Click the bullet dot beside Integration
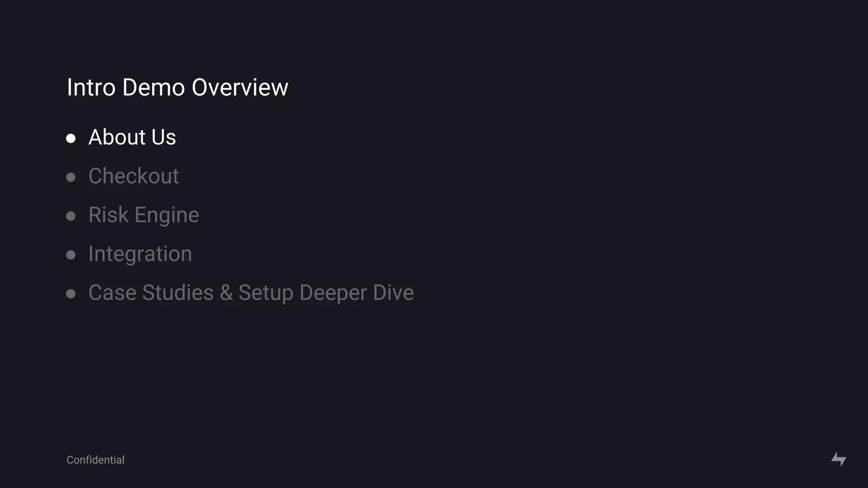The image size is (868, 488). (71, 255)
